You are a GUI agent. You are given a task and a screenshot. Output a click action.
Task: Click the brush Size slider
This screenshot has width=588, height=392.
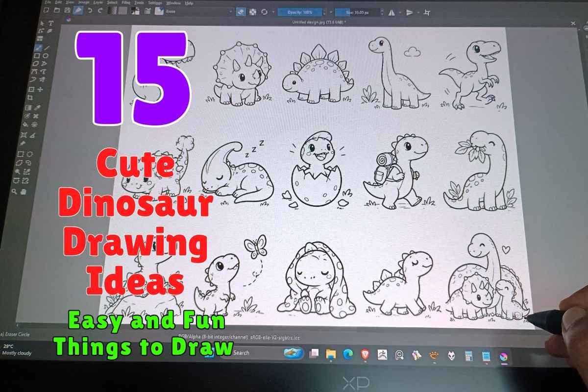pos(358,13)
